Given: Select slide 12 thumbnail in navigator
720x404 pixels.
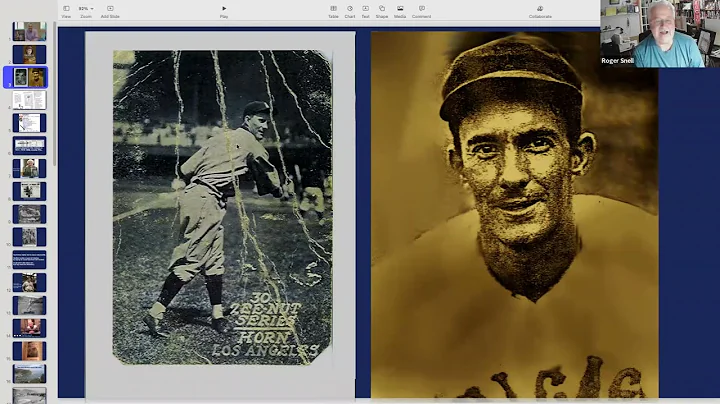Looking at the screenshot, I should (x=29, y=282).
